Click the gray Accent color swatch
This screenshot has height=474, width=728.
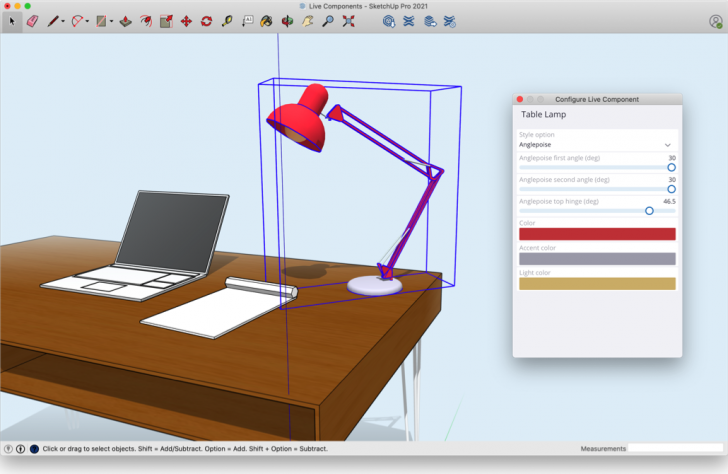[596, 259]
